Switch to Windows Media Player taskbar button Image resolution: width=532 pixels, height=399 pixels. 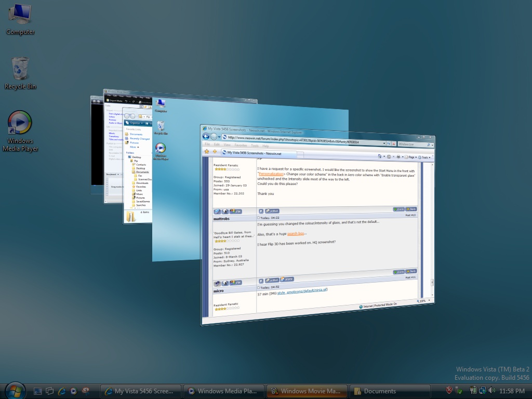(x=223, y=391)
